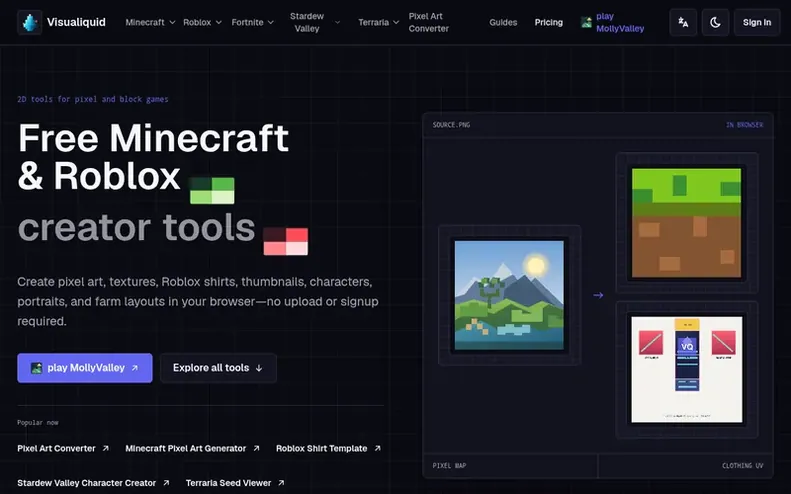Expand the Fortnite dropdown menu

(x=253, y=22)
